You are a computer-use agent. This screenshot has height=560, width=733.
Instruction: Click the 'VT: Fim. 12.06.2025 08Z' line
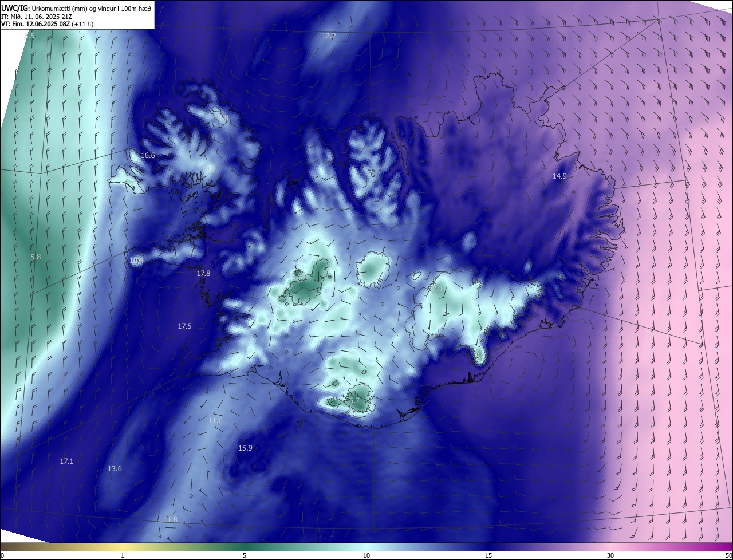tap(48, 24)
